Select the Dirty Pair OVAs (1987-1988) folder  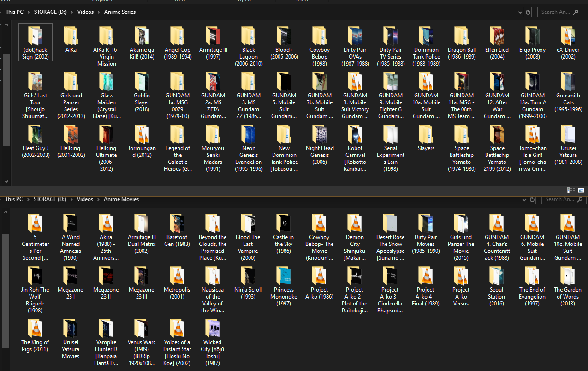coord(355,45)
